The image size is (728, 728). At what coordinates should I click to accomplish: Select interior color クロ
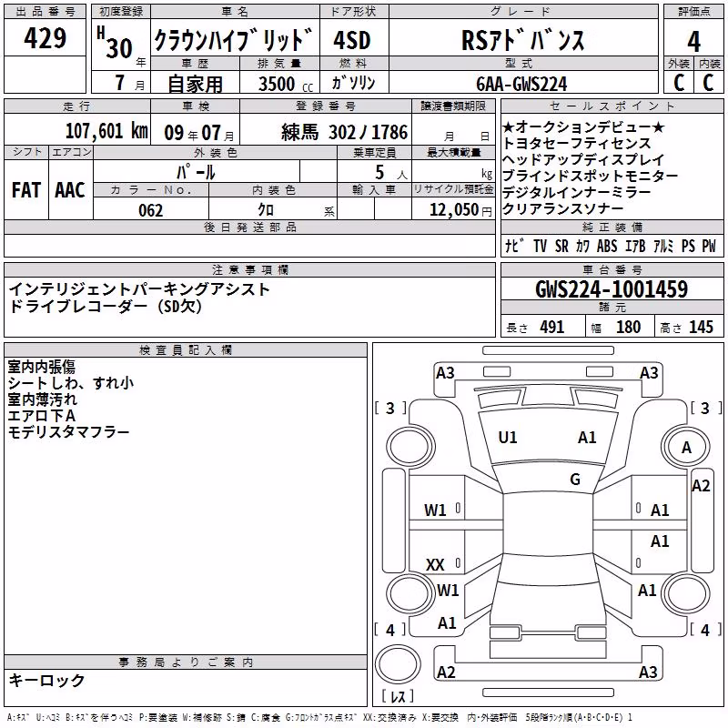266,210
